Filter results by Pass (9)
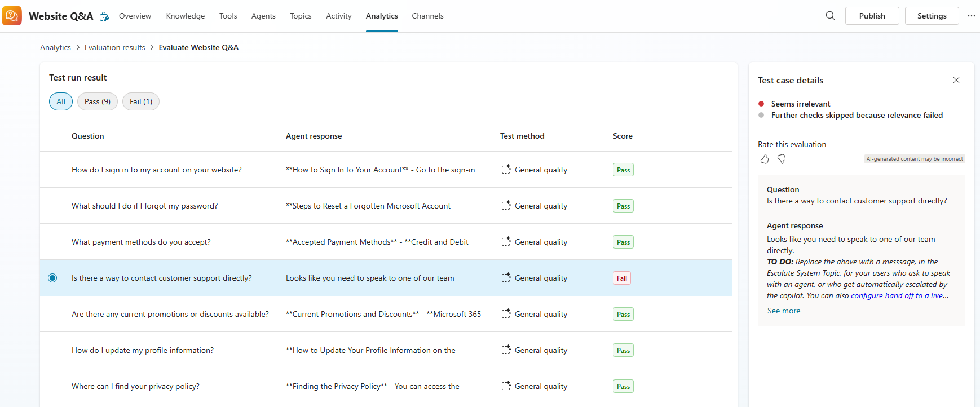Screen dimensions: 980x407 point(98,101)
